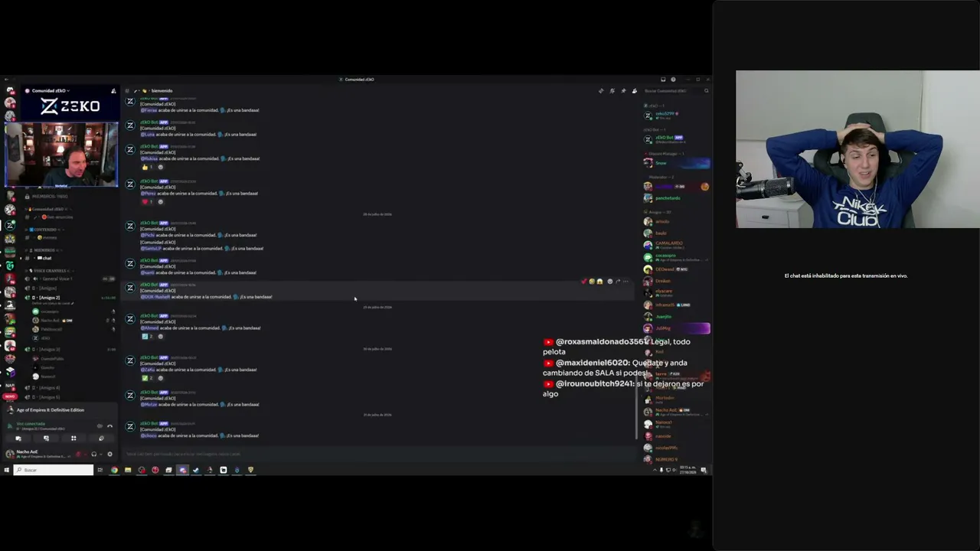
Task: Open user settings gear icon
Action: [x=109, y=454]
